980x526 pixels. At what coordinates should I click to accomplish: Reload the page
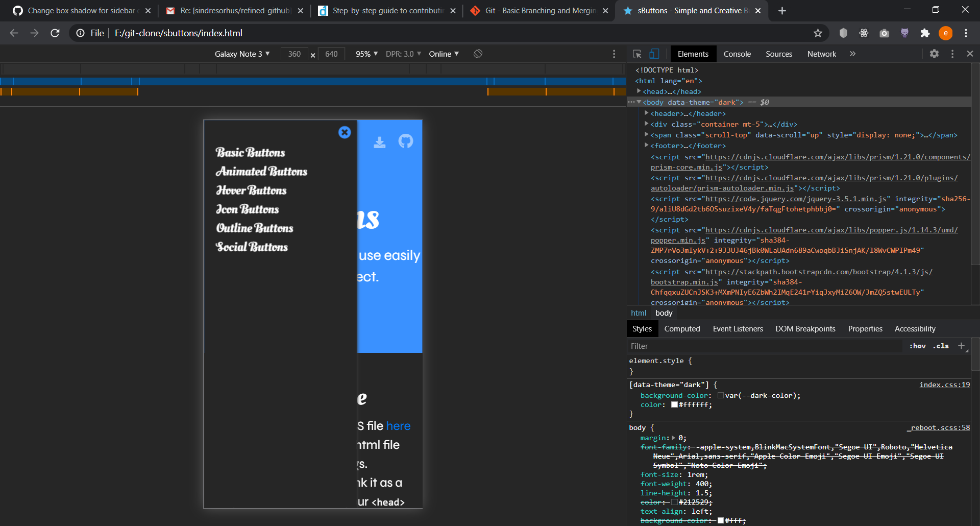click(x=55, y=33)
